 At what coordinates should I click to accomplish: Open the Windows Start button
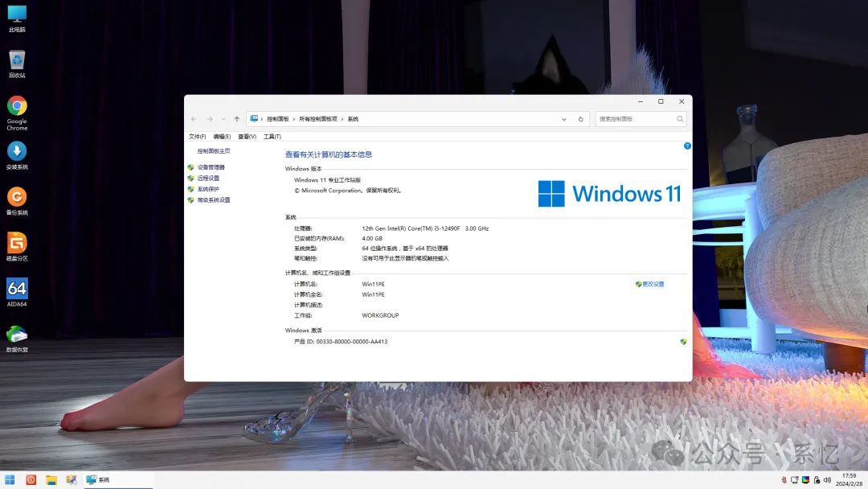click(x=10, y=479)
